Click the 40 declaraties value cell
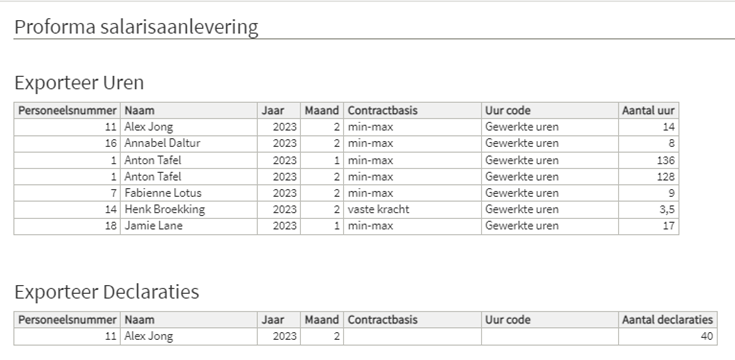The height and width of the screenshot is (360, 735). [668, 336]
